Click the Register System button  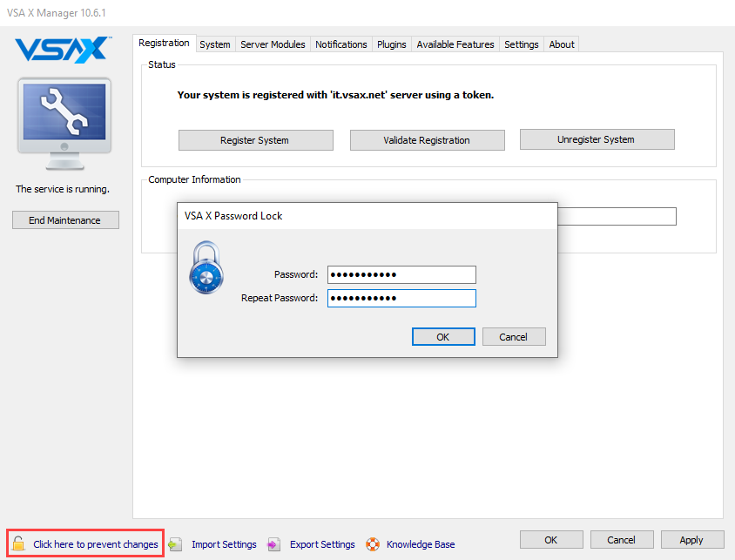[x=256, y=140]
